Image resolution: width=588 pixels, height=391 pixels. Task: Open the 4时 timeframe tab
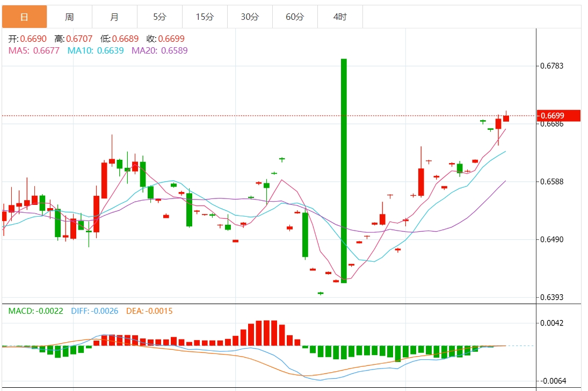point(340,17)
